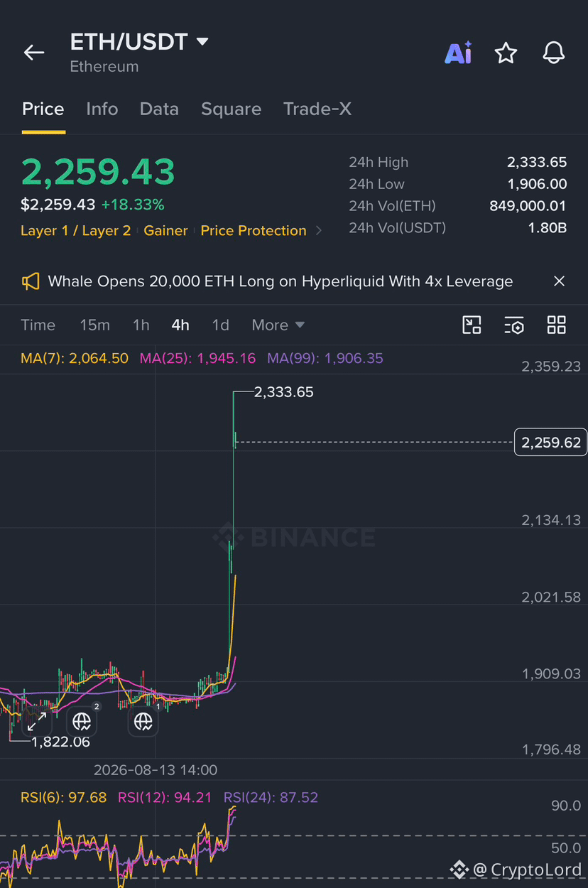
Task: Tap the large 2,259.43 price
Action: tap(98, 172)
